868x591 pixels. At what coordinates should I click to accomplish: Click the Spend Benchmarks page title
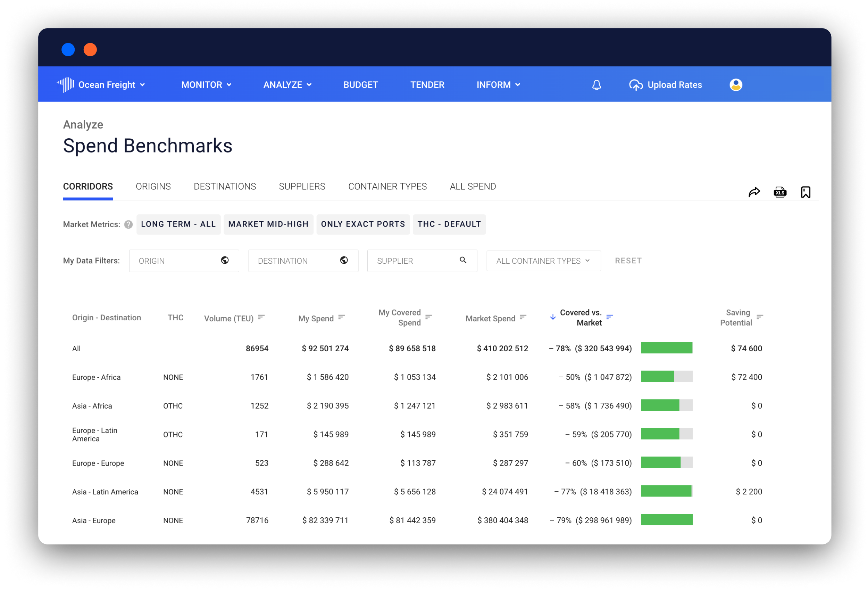point(148,146)
